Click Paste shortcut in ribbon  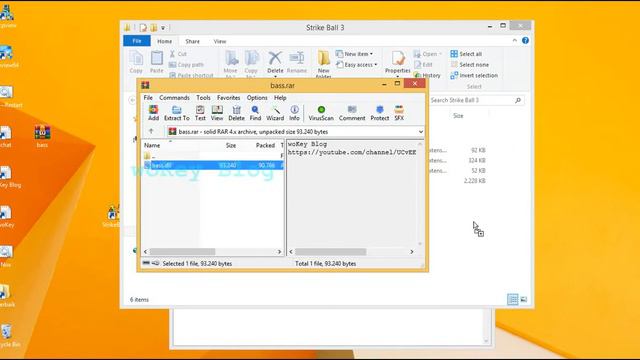191,76
